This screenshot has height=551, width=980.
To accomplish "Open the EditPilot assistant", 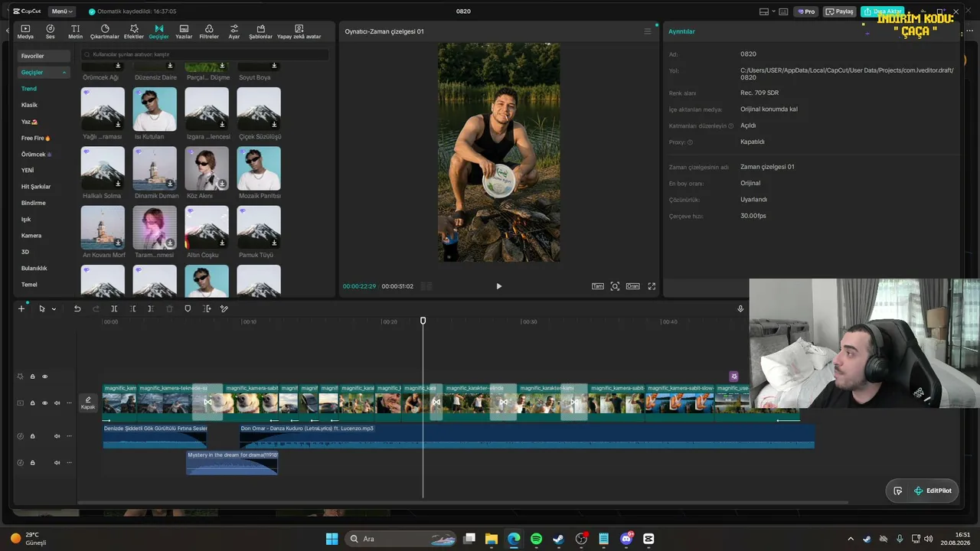I will tap(932, 491).
